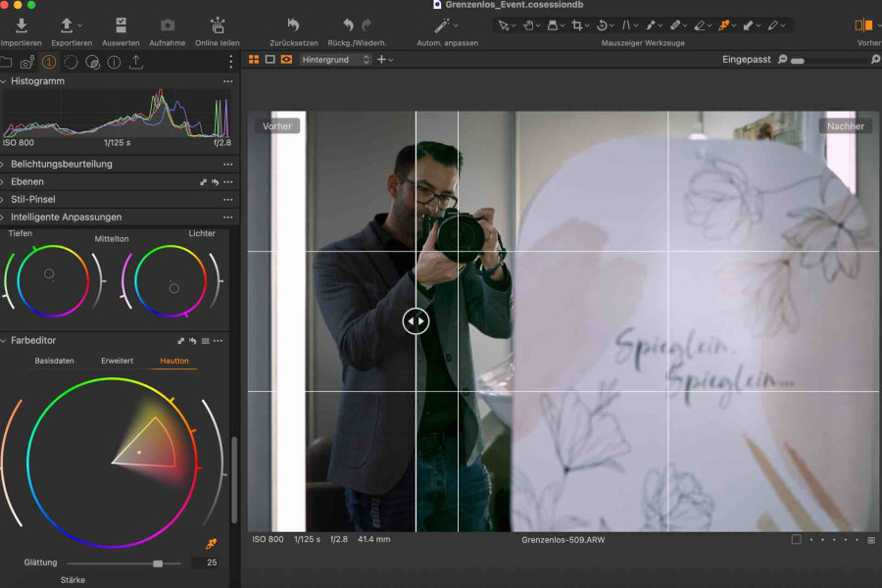Toggle the Vorher/Nachher comparison icon
This screenshot has width=882, height=588.
287,59
